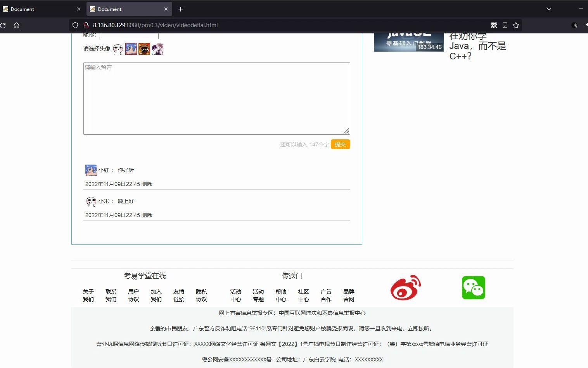
Task: Open 关于我们 footer link
Action: tap(88, 295)
